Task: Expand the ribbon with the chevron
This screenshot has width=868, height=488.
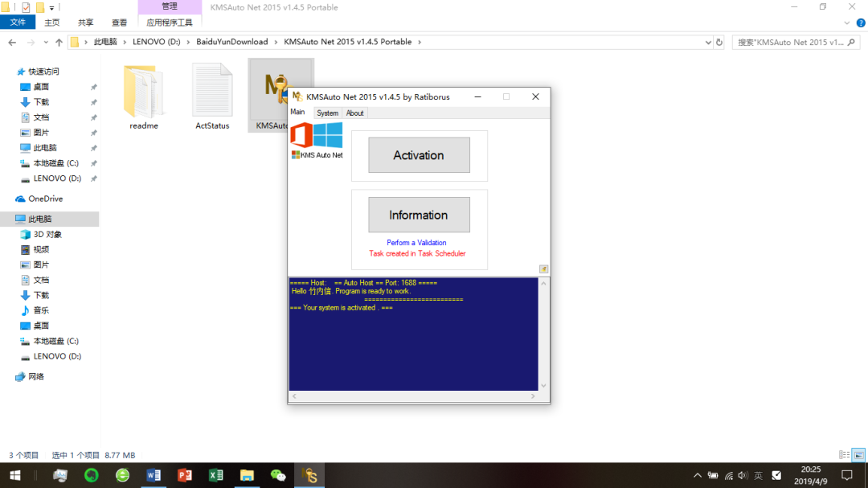Action: (x=847, y=23)
